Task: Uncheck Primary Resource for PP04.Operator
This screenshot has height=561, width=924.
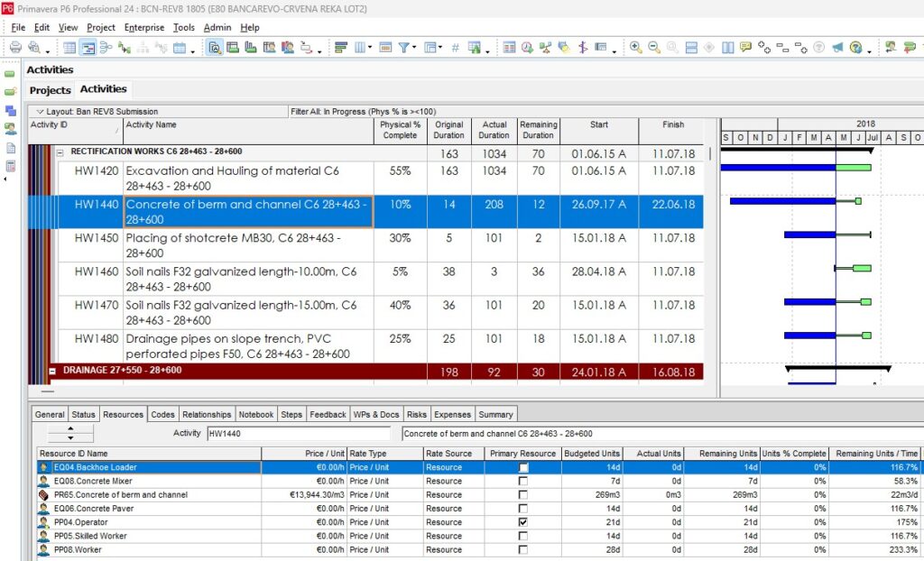Action: tap(523, 522)
